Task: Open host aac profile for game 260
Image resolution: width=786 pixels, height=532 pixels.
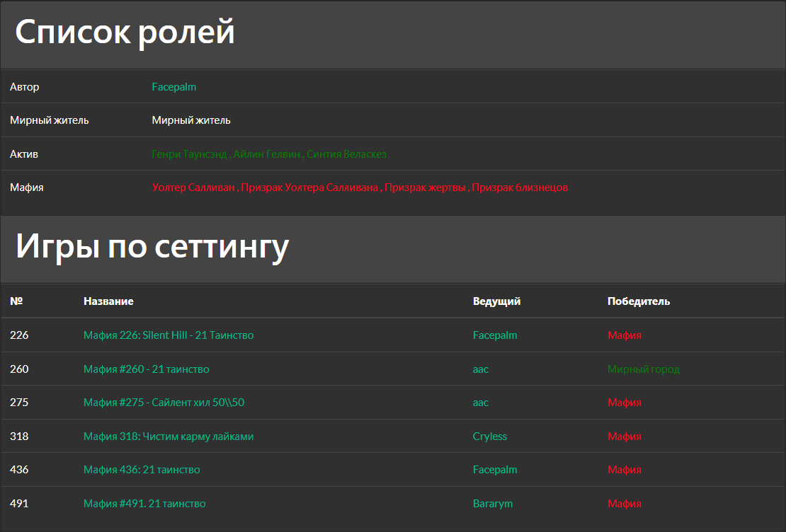Action: [481, 369]
